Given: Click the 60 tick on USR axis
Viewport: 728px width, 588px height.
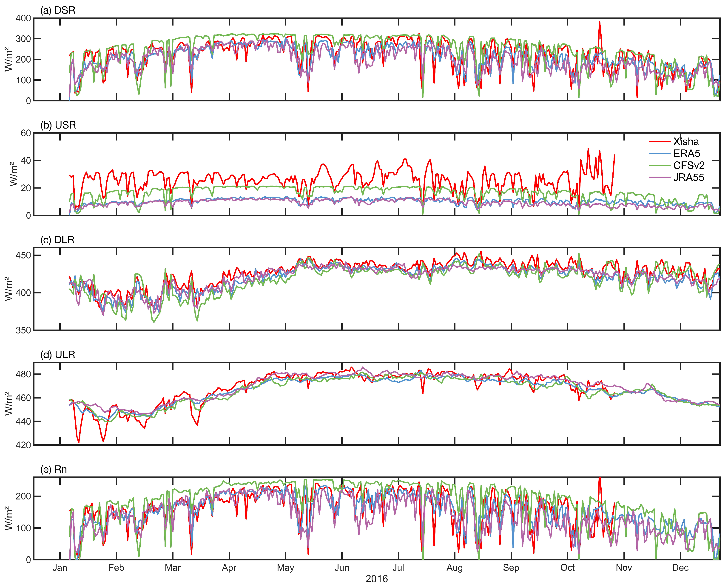Looking at the screenshot, I should click(x=26, y=133).
